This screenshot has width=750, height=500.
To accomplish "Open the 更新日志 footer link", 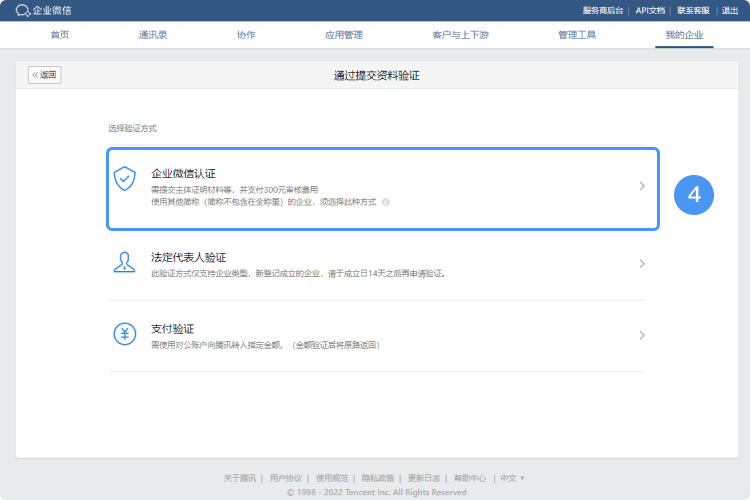I will click(424, 478).
